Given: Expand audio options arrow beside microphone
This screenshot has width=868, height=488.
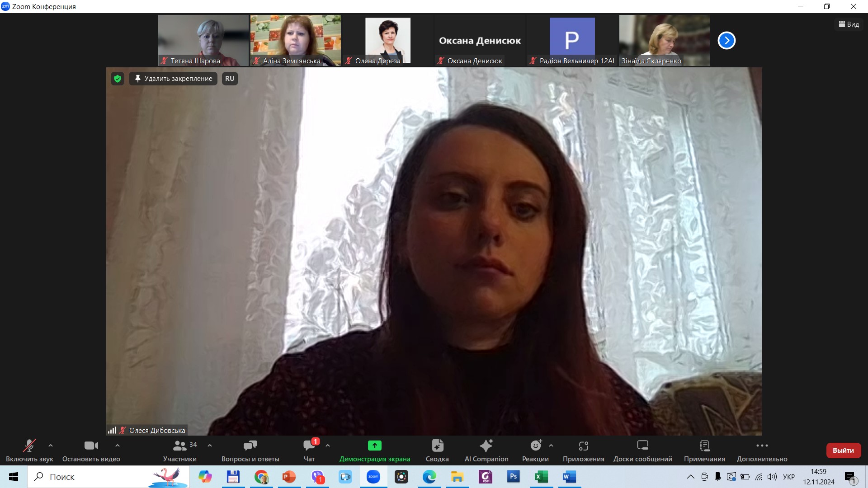Looking at the screenshot, I should coord(51,446).
